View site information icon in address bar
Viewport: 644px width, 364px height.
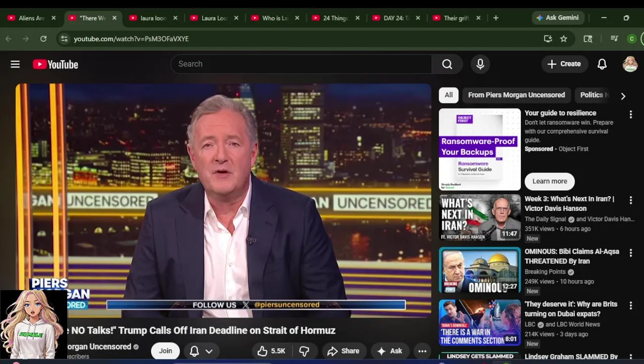[x=64, y=38]
